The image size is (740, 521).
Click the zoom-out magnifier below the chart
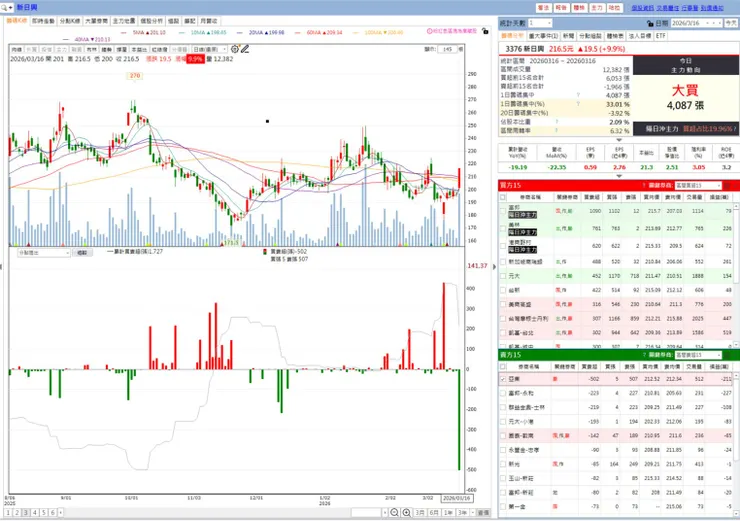[395, 513]
